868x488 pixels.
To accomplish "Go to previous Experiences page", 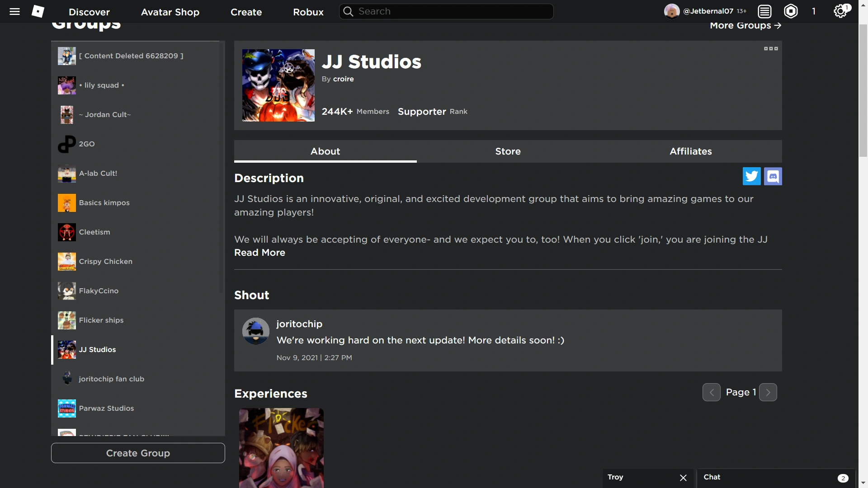I will [x=711, y=393].
